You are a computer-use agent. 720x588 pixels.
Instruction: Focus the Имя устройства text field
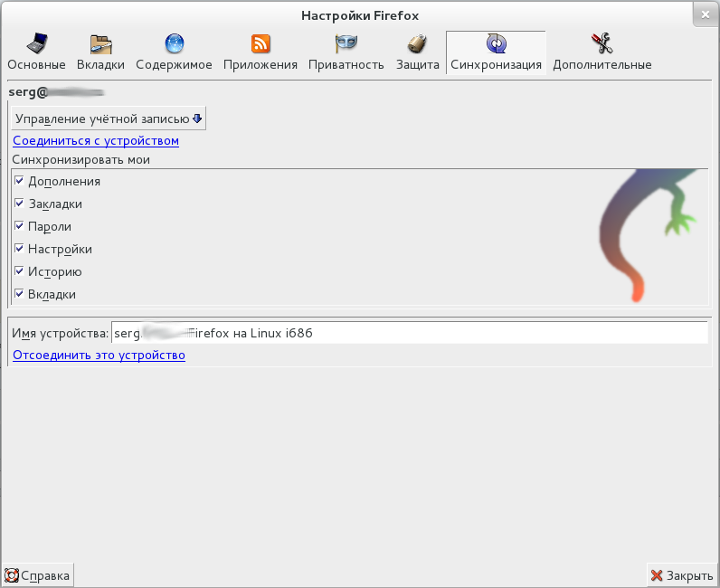(409, 333)
